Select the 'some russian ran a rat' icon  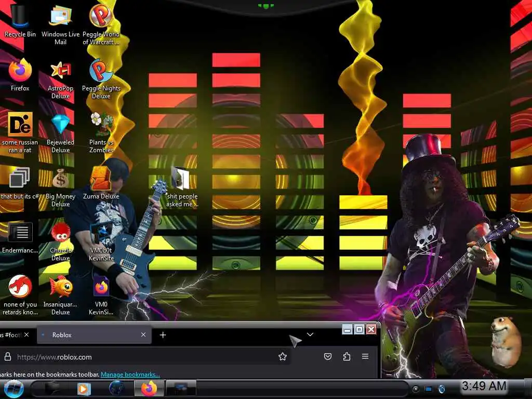(20, 132)
